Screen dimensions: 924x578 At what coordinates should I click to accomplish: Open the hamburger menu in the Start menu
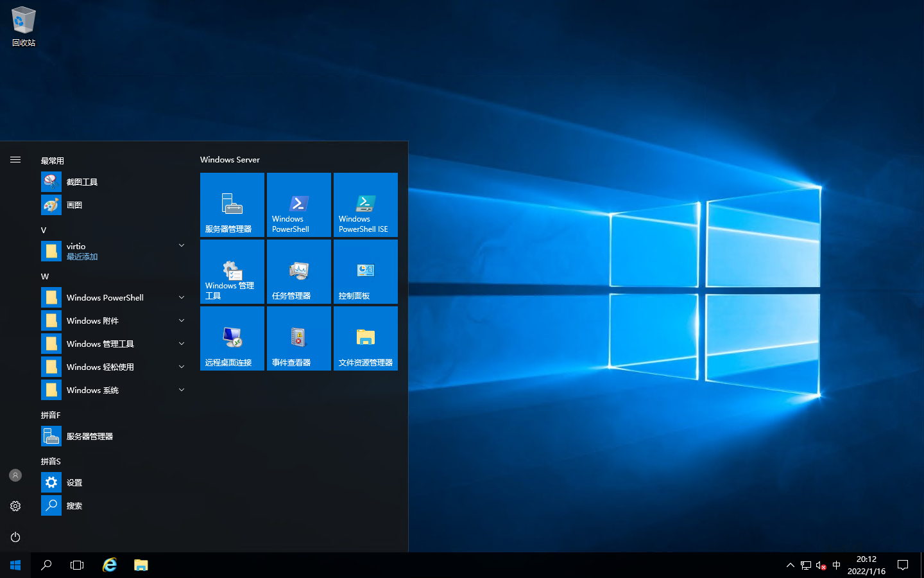[15, 159]
